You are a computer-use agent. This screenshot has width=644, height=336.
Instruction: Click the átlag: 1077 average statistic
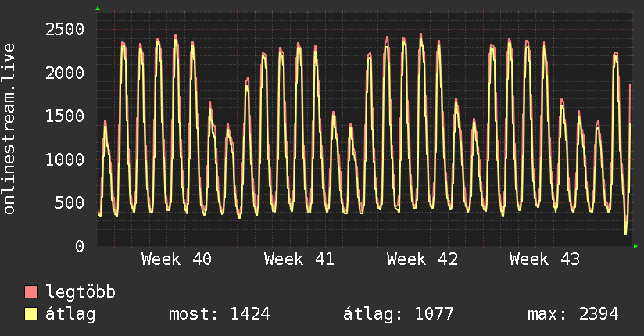pyautogui.click(x=399, y=314)
